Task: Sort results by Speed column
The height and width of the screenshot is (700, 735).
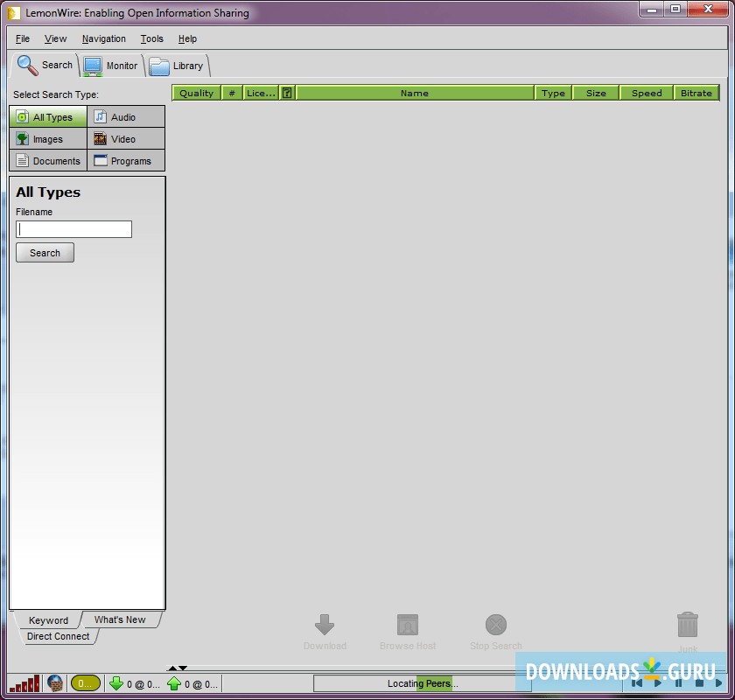Action: point(647,93)
